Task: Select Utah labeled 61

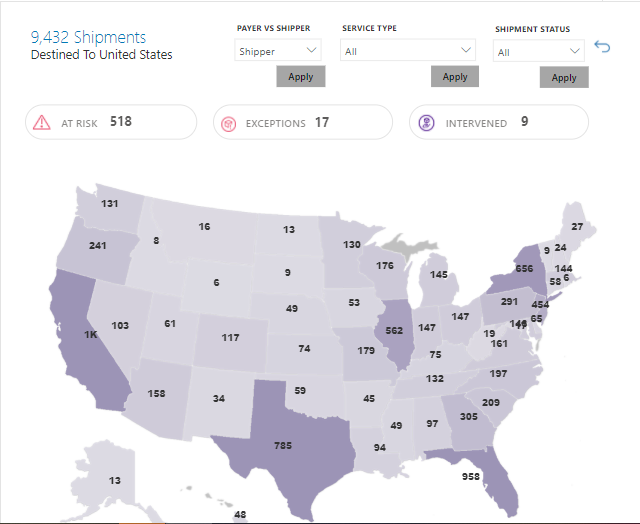Action: [170, 326]
